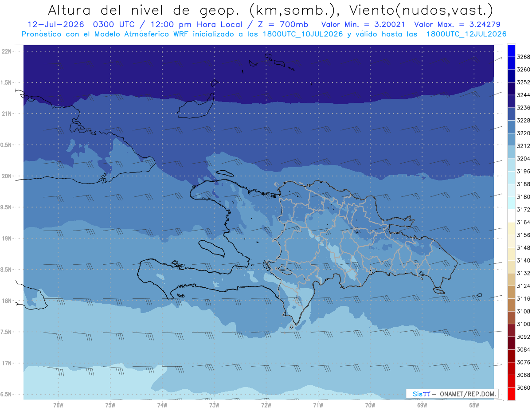The height and width of the screenshot is (411, 532).
Task: Click the 3268 value on the color legend
Action: click(x=524, y=57)
